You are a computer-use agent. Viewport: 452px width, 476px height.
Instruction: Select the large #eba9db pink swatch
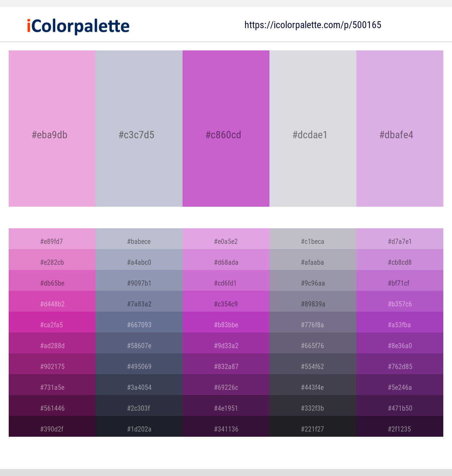coord(52,129)
